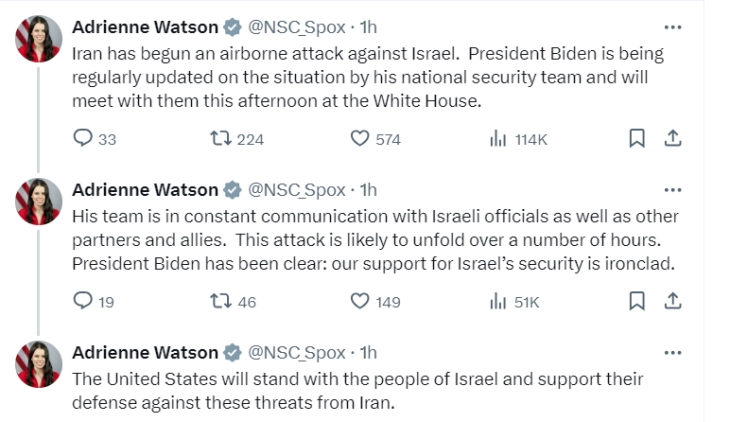Bookmark the first tweet about Iran's attack

636,139
